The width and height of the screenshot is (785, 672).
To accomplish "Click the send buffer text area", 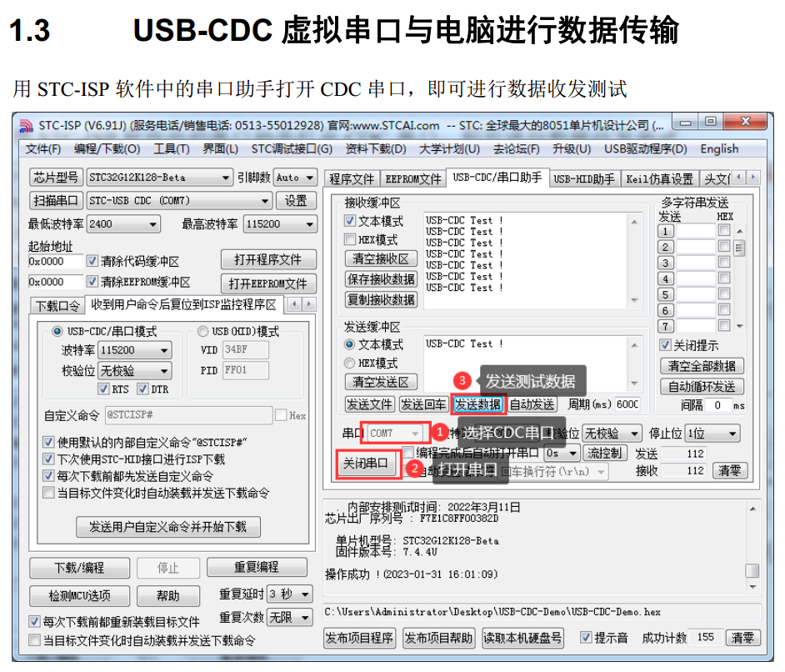I will coord(525,364).
